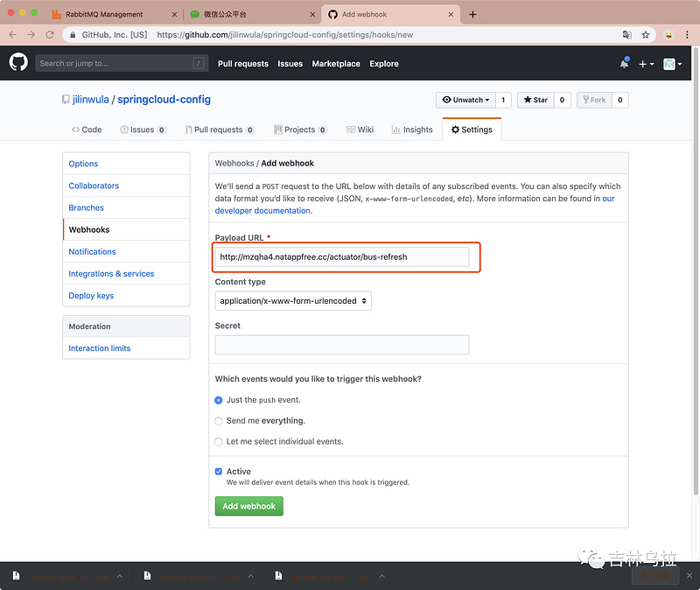Bookmark this page with the star icon
Screen dimensions: 700x590
point(646,35)
